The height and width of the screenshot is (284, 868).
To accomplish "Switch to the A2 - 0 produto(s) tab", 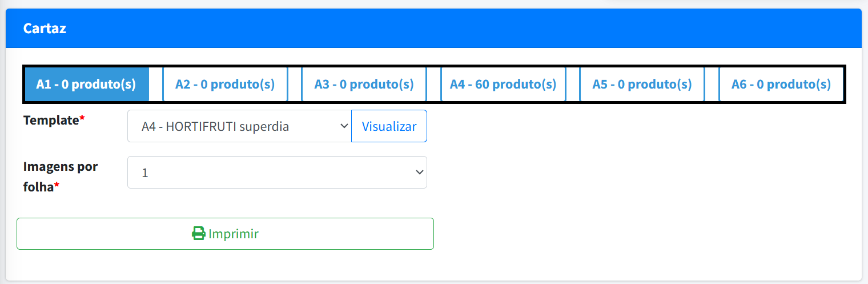I will tap(225, 85).
